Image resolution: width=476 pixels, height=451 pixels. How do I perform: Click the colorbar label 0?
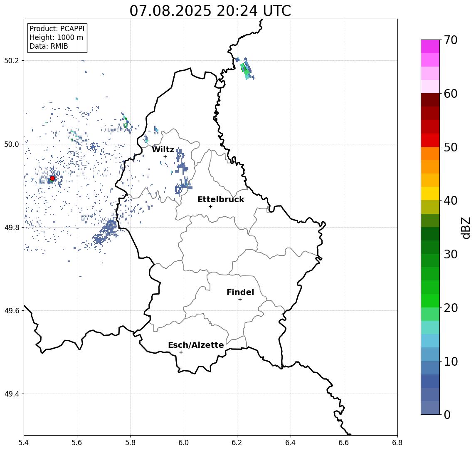coord(447,414)
